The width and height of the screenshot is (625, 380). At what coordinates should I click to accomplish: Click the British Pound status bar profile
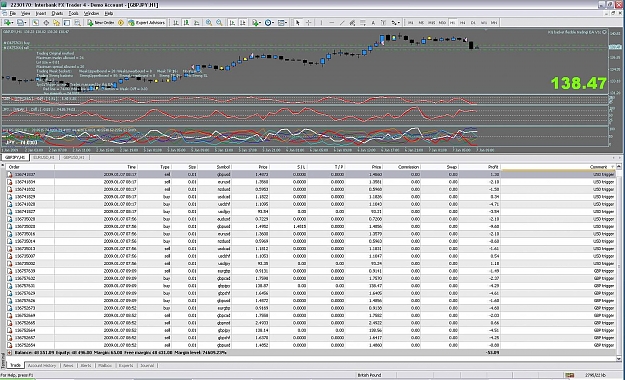tap(369, 375)
